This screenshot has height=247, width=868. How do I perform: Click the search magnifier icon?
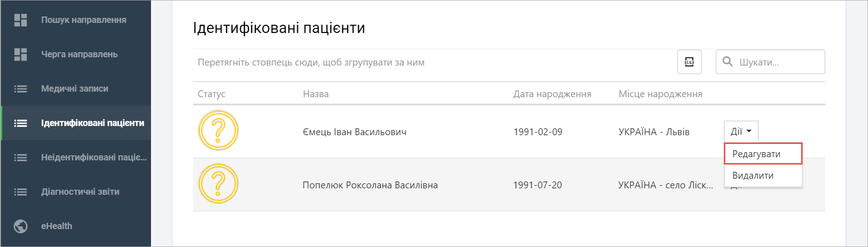pyautogui.click(x=728, y=61)
